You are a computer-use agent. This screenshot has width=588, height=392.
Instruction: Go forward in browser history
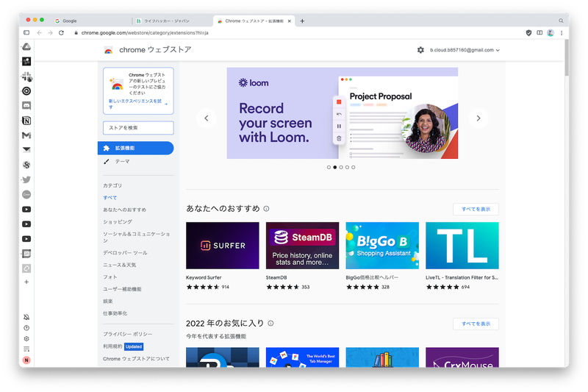[50, 32]
